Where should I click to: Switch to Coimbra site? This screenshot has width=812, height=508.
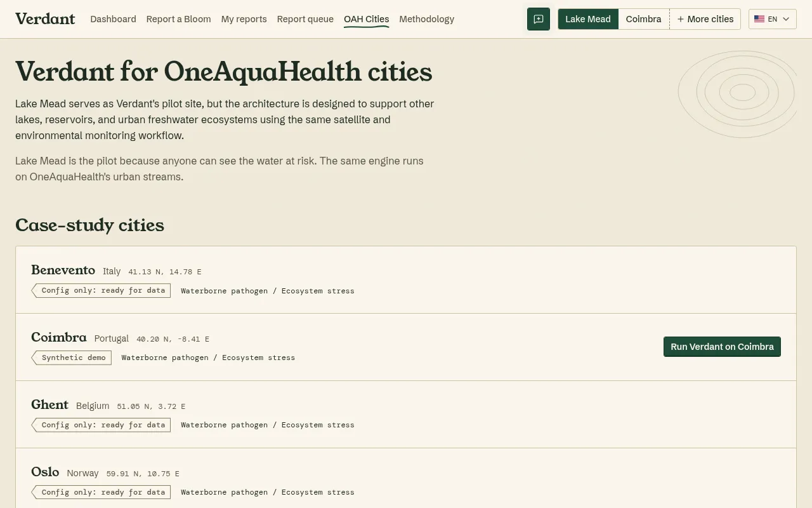643,19
